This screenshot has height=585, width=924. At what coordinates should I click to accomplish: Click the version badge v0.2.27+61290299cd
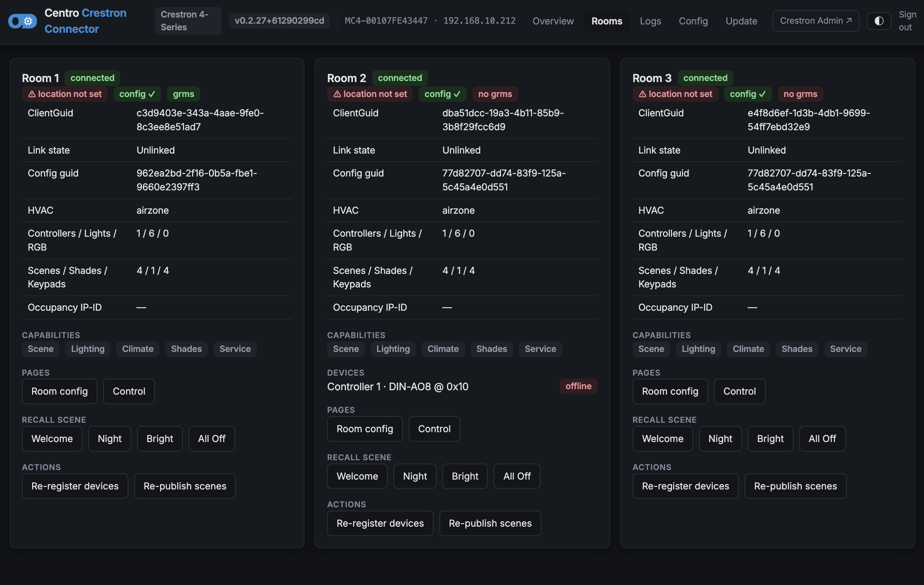tap(279, 20)
